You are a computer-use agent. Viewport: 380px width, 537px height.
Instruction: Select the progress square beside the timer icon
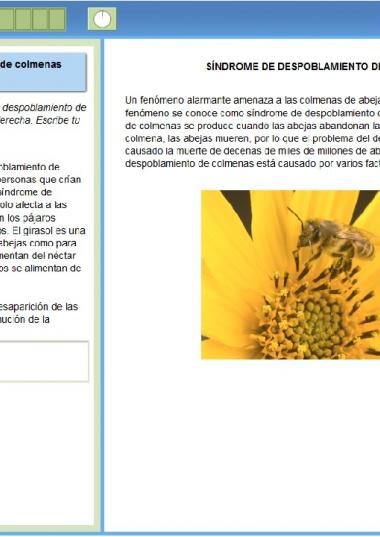[x=57, y=20]
